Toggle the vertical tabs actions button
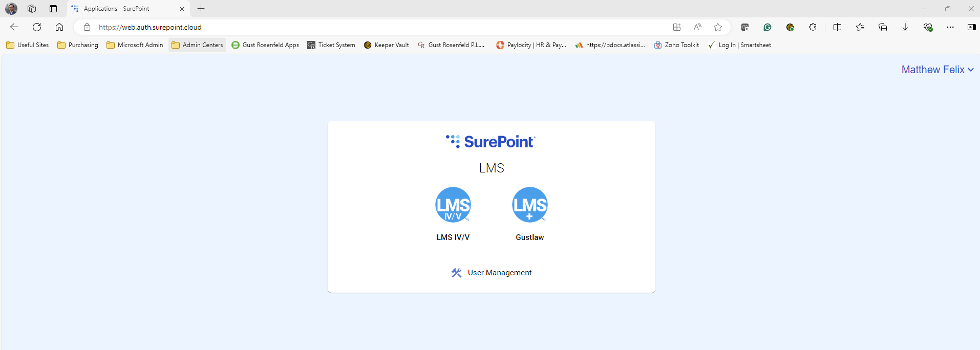 pyautogui.click(x=53, y=9)
